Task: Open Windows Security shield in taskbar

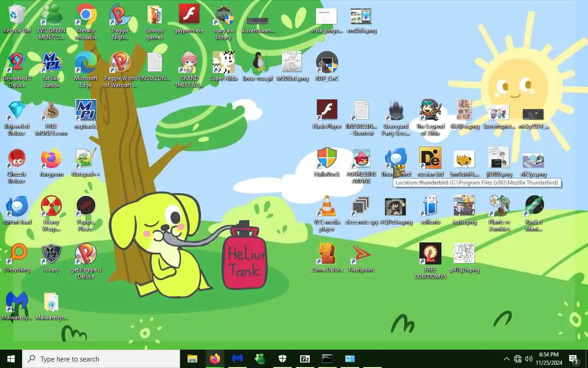Action: coord(283,359)
